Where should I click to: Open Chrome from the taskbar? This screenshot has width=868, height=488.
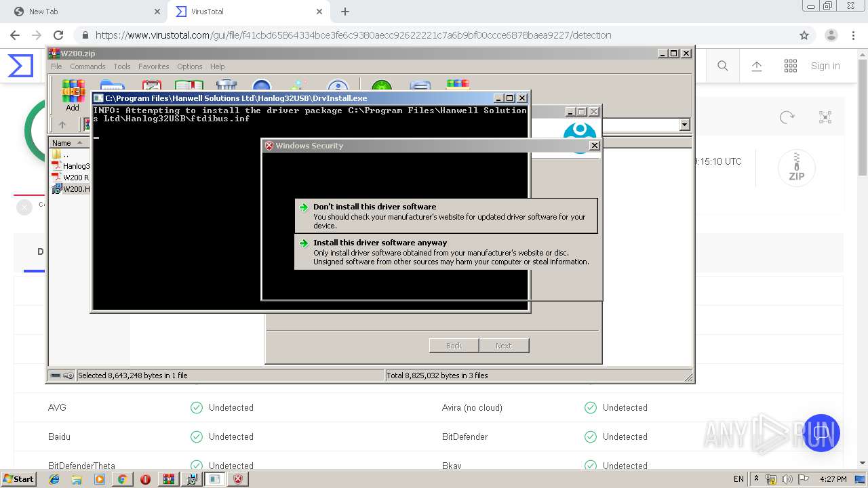[122, 479]
